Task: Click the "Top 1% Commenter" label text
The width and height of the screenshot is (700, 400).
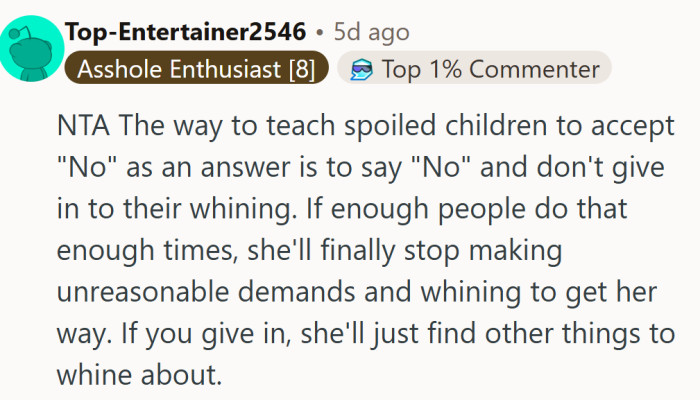Action: tap(492, 69)
